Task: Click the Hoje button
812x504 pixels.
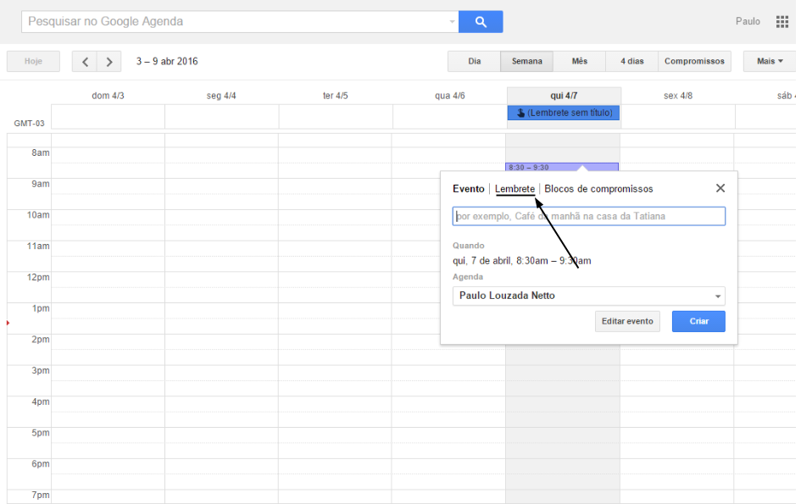Action: click(33, 61)
